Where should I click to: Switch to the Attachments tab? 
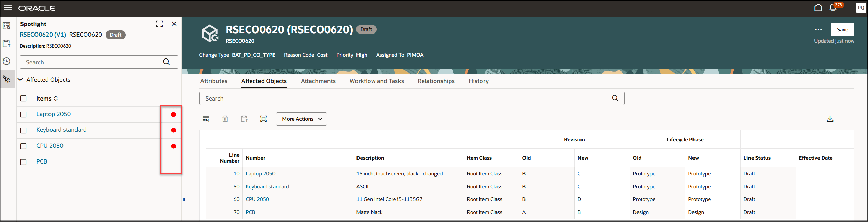318,81
